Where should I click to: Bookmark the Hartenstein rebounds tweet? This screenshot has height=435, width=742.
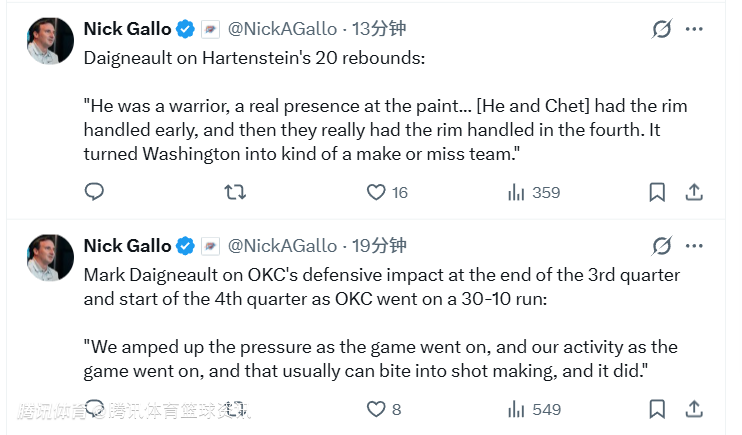click(657, 192)
